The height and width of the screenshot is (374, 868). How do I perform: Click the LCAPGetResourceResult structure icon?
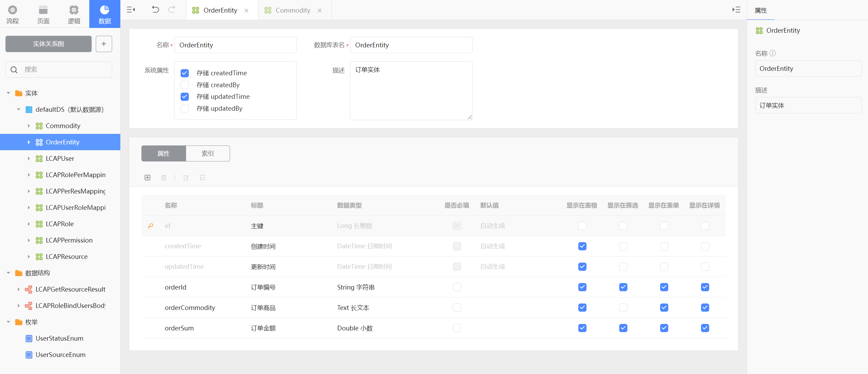tap(29, 290)
